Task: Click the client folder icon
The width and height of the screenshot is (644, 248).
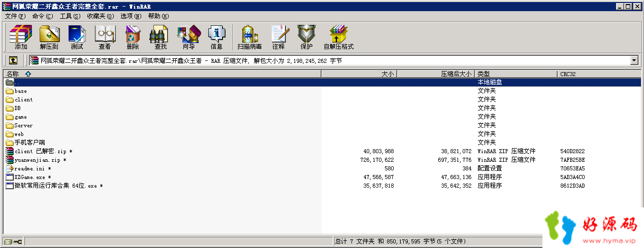Action: pyautogui.click(x=10, y=100)
